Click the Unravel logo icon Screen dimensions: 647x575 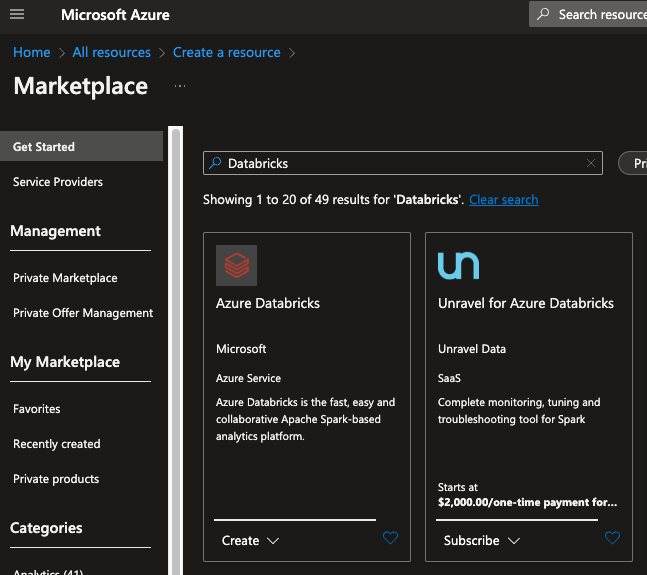tap(458, 266)
